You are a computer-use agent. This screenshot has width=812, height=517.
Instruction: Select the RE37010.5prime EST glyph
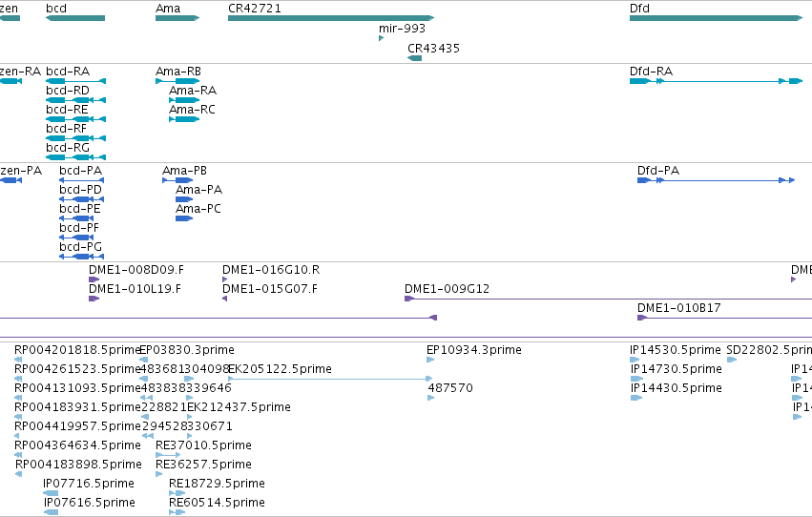[x=168, y=455]
